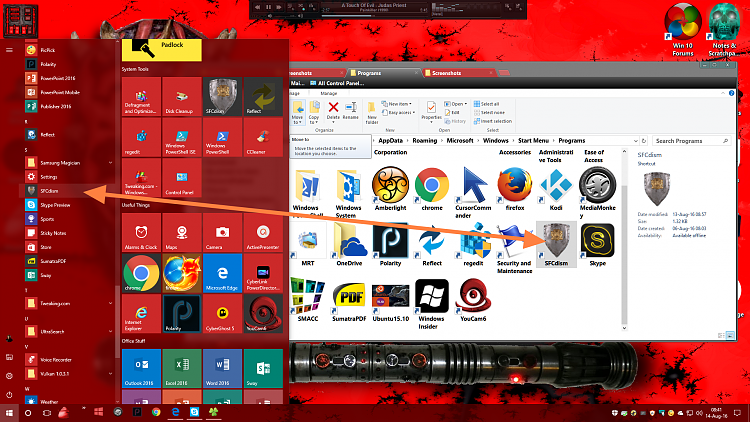Expand the New item dropdown
This screenshot has width=750, height=422.
(x=397, y=104)
